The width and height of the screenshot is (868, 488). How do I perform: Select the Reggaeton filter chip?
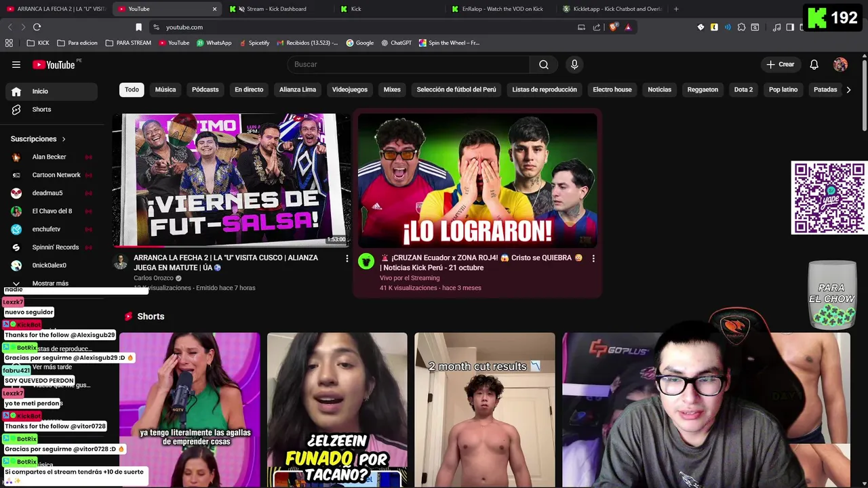(703, 89)
